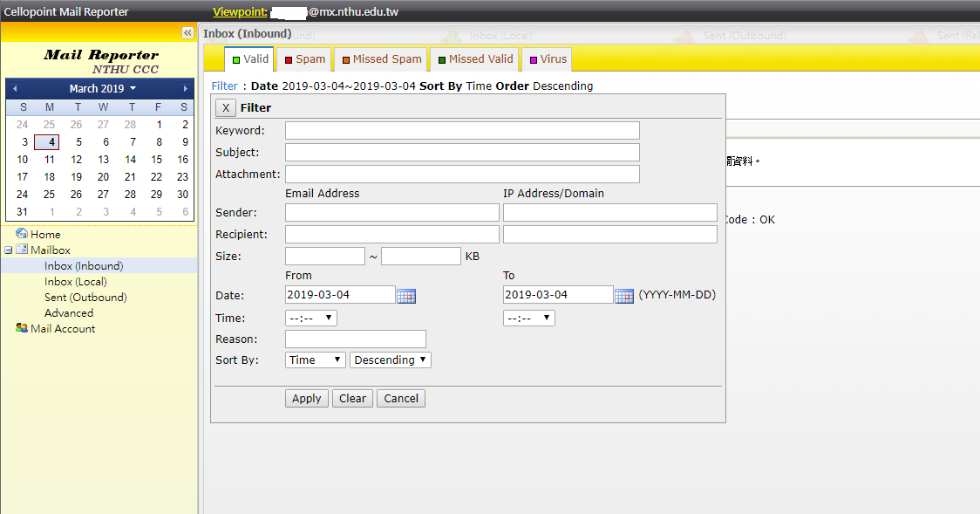The image size is (980, 514).
Task: Open the From date calendar picker
Action: (x=406, y=296)
